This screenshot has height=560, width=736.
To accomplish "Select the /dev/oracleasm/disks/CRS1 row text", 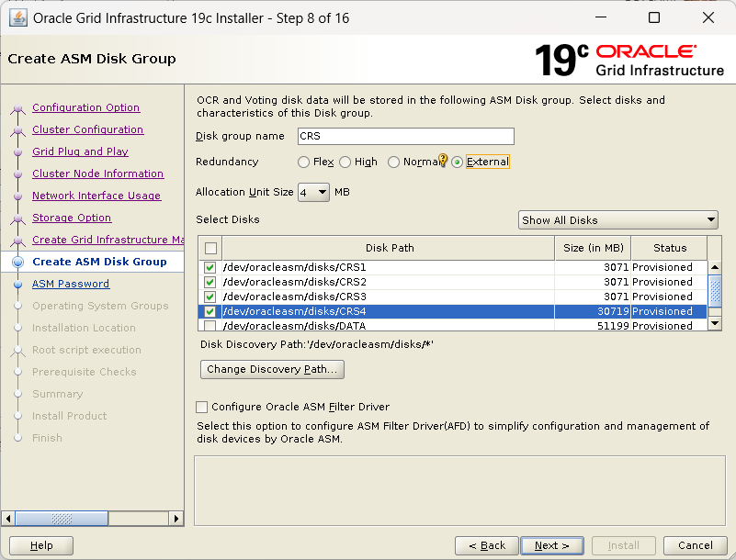I will [294, 267].
